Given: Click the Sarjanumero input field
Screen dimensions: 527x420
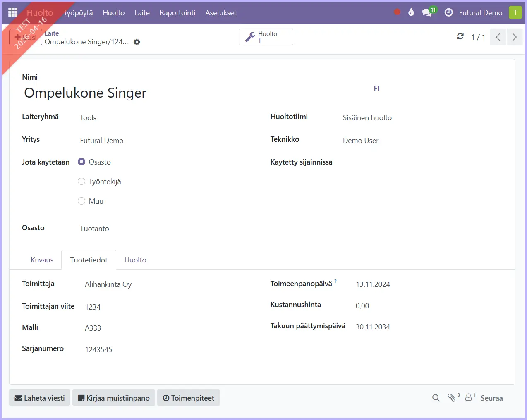Looking at the screenshot, I should (x=165, y=349).
